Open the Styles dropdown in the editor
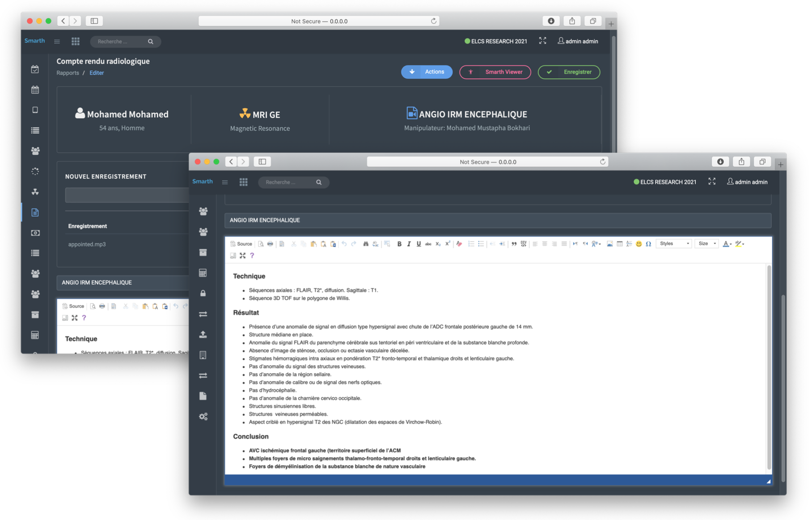Screen dimensions: 812x520 pyautogui.click(x=674, y=244)
